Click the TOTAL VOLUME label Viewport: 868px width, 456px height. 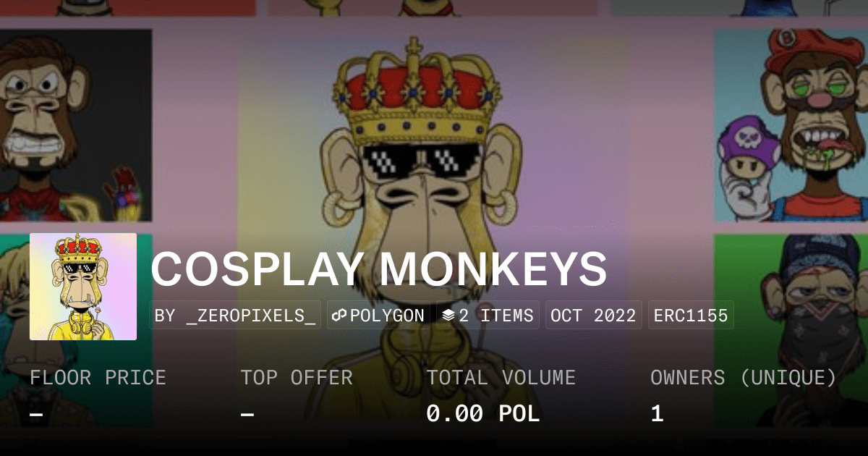tap(501, 378)
